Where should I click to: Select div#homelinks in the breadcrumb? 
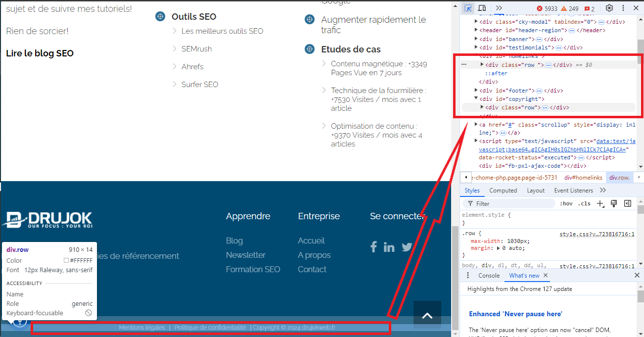pyautogui.click(x=583, y=178)
